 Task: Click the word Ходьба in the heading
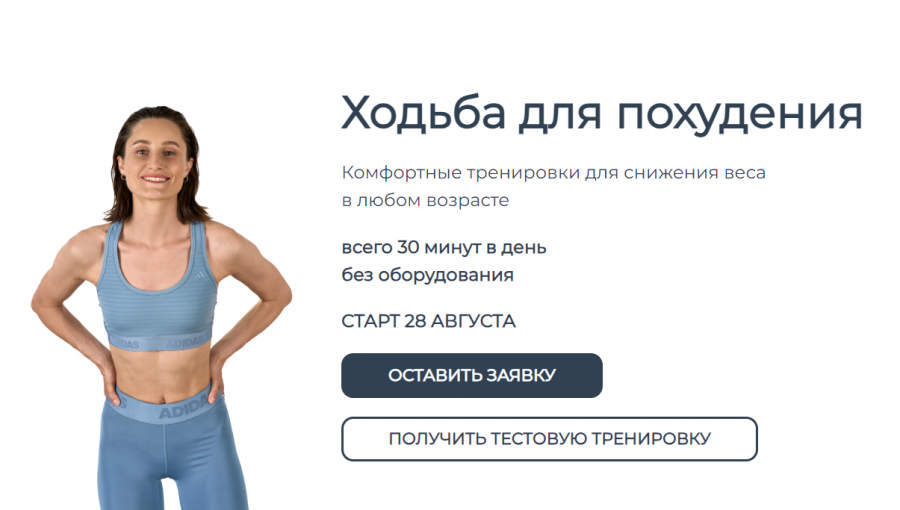coord(424,112)
